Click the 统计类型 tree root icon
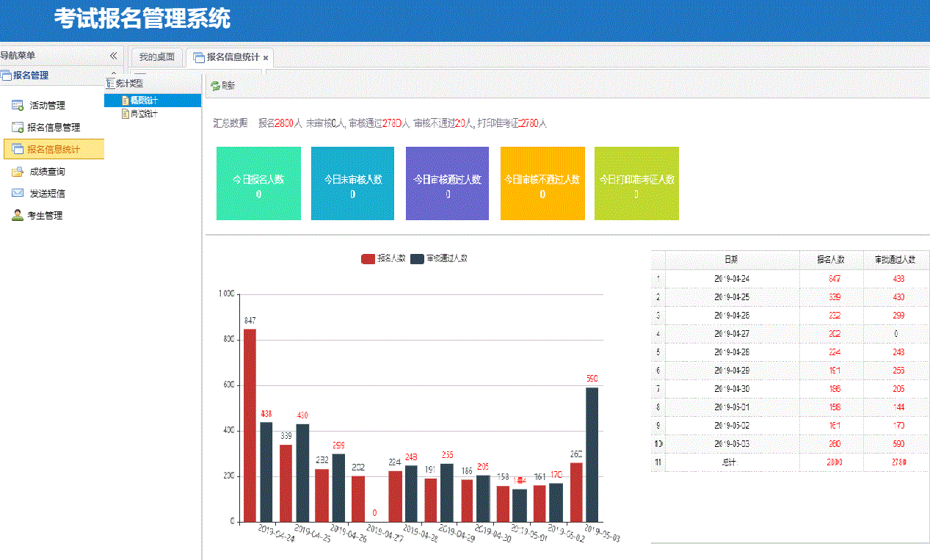Image resolution: width=930 pixels, height=560 pixels. [111, 84]
